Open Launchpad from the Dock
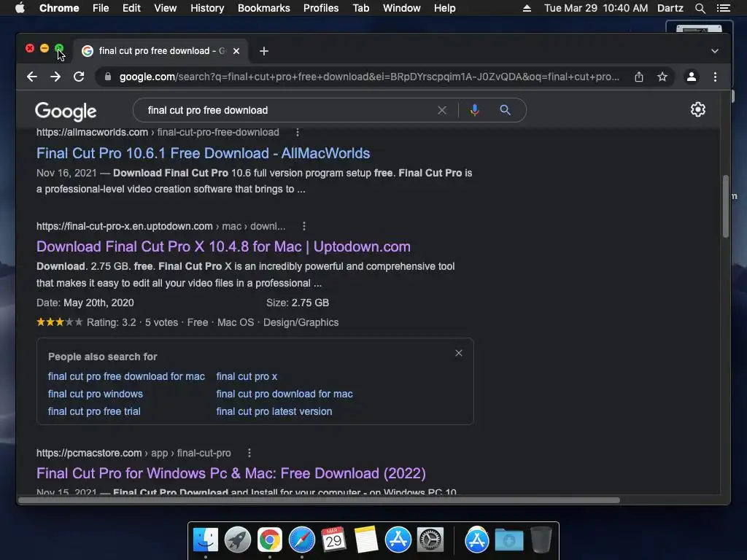Image resolution: width=747 pixels, height=560 pixels. tap(238, 540)
